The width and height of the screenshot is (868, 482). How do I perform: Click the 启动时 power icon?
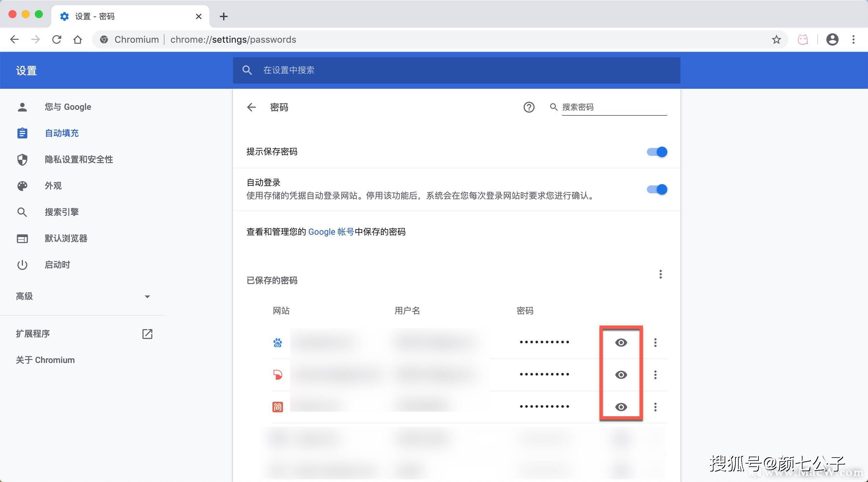coord(22,265)
